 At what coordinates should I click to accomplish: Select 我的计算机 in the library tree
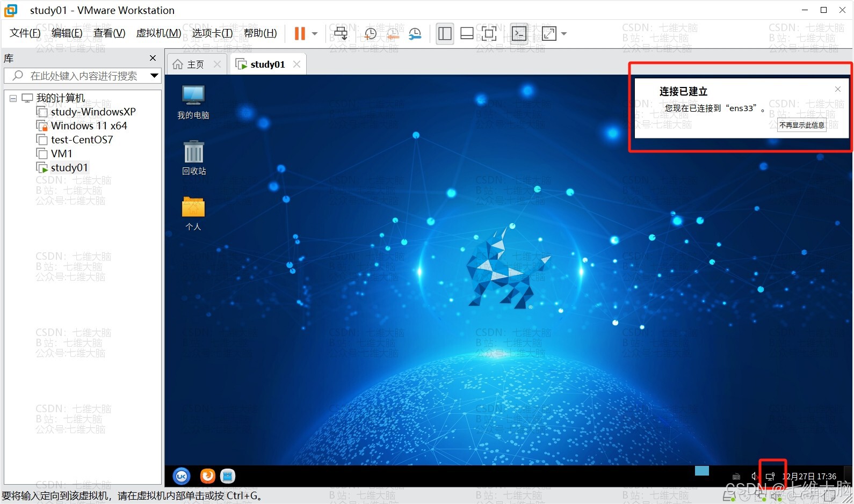(x=60, y=98)
